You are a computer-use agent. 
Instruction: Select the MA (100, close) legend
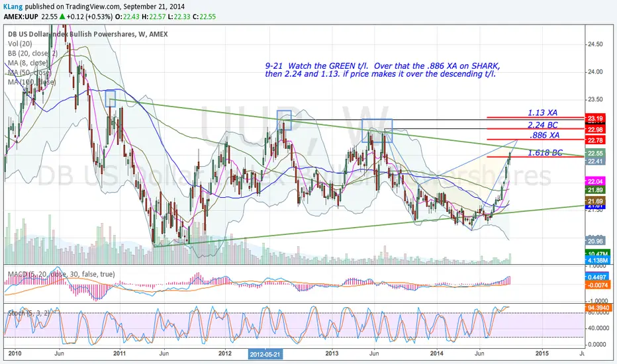click(32, 82)
